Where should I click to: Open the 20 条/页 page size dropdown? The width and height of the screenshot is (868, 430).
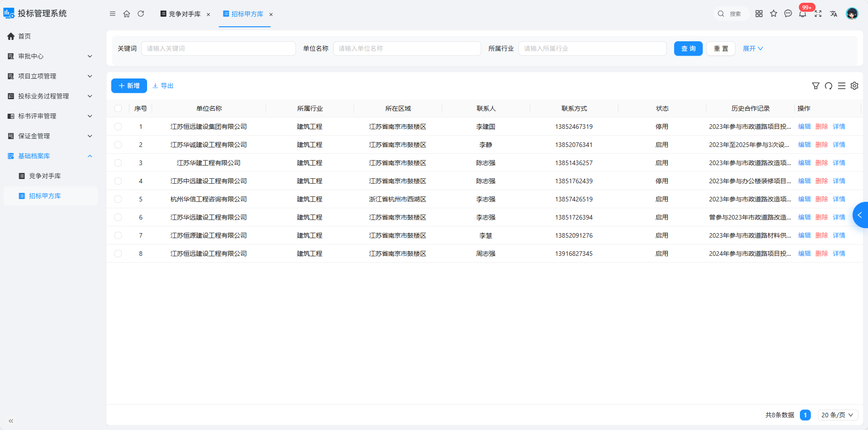pyautogui.click(x=838, y=415)
